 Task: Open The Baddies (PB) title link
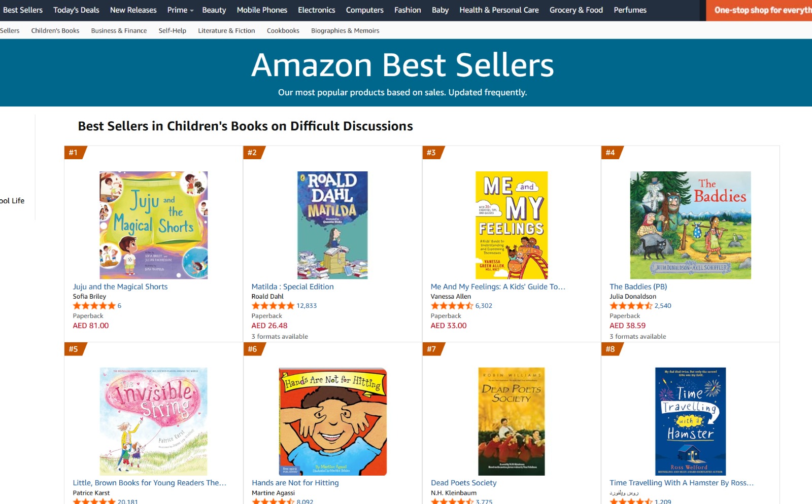pos(638,286)
